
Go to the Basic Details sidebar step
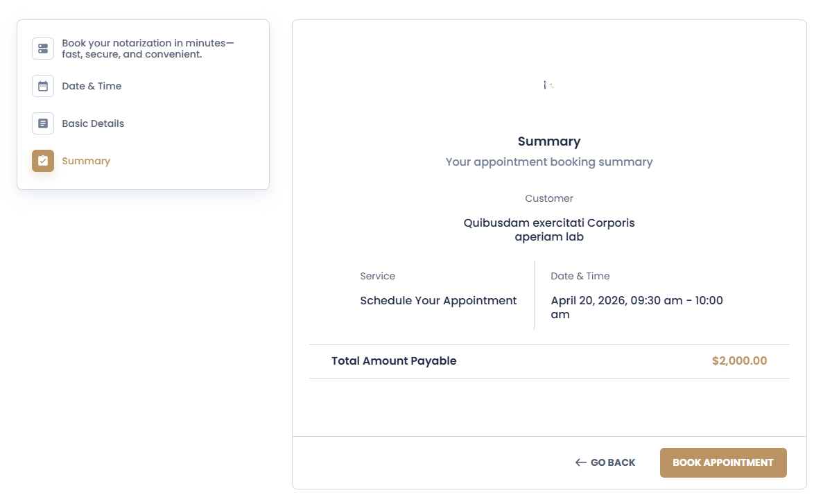[x=93, y=123]
